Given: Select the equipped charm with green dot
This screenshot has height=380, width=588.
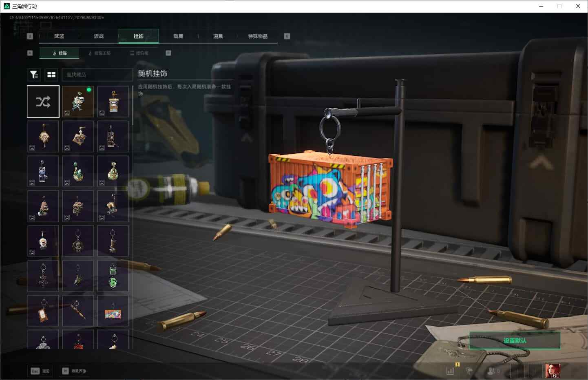Looking at the screenshot, I should pos(78,102).
